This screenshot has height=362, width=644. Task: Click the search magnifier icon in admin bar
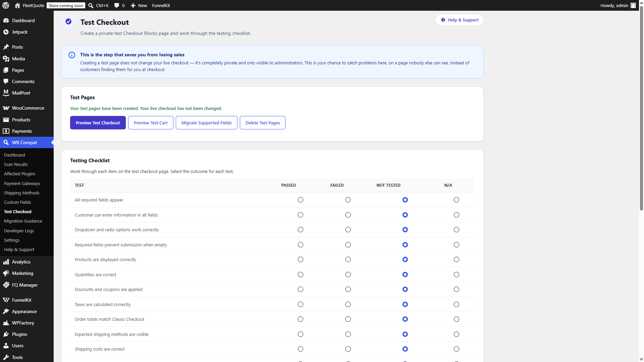(x=91, y=5)
